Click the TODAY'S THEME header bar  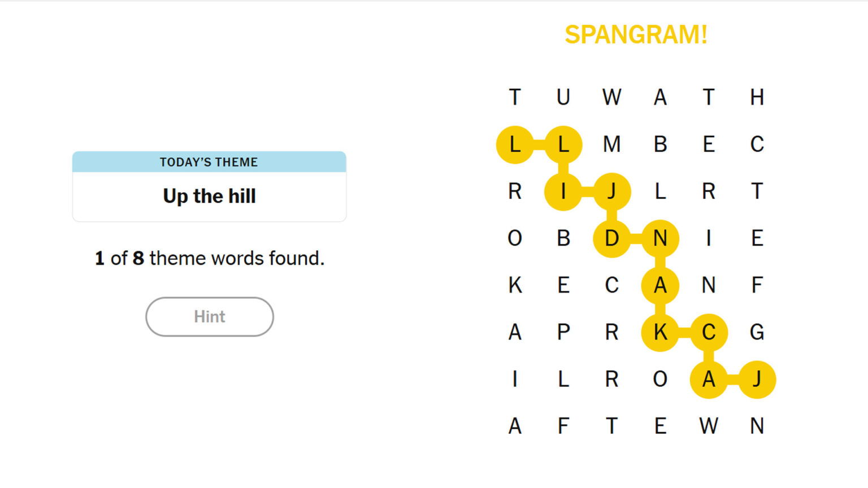[x=209, y=162]
